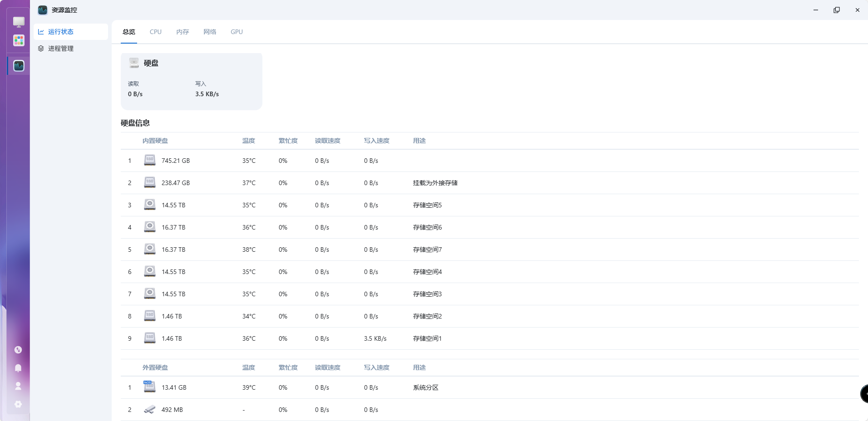Screen dimensions: 868x421
Task: Click the HDD icon for 存储空间3 disk
Action: (x=150, y=294)
